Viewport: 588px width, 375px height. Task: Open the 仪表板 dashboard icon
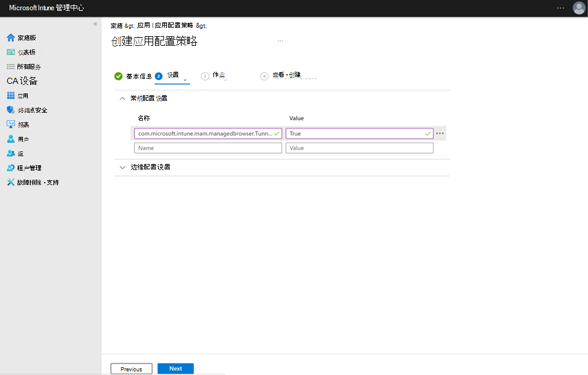10,52
